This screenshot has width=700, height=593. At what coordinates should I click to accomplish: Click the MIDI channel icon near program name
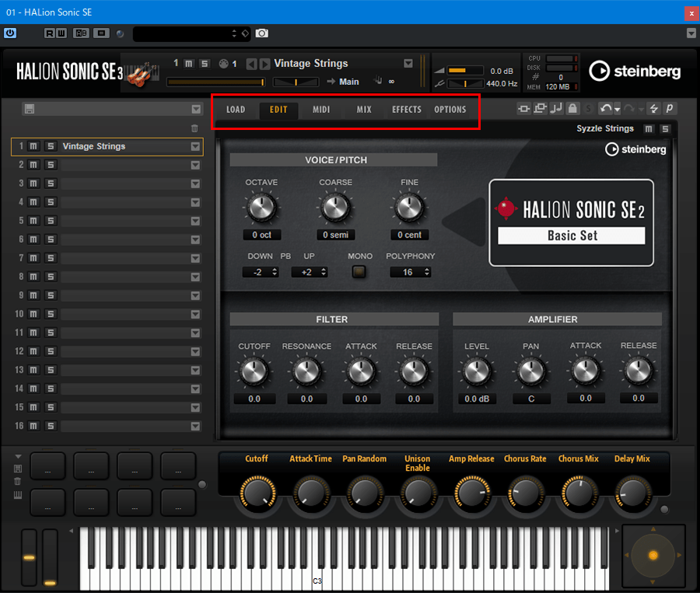click(x=224, y=64)
